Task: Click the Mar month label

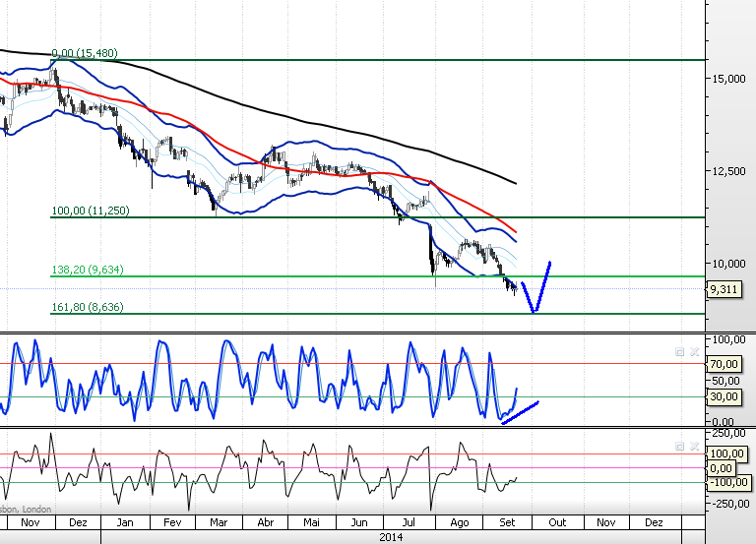Action: pyautogui.click(x=219, y=522)
